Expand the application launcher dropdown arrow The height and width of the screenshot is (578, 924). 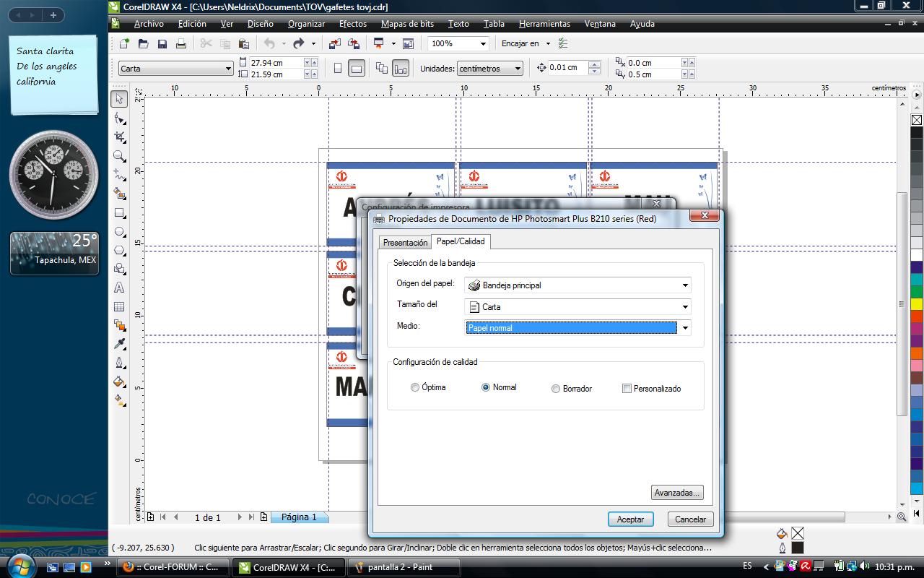pos(393,43)
